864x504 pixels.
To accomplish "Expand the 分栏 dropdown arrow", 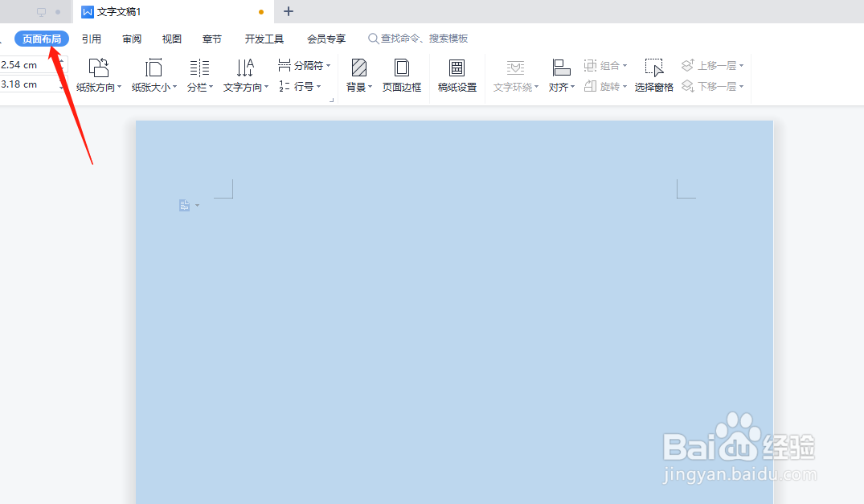I will click(211, 87).
